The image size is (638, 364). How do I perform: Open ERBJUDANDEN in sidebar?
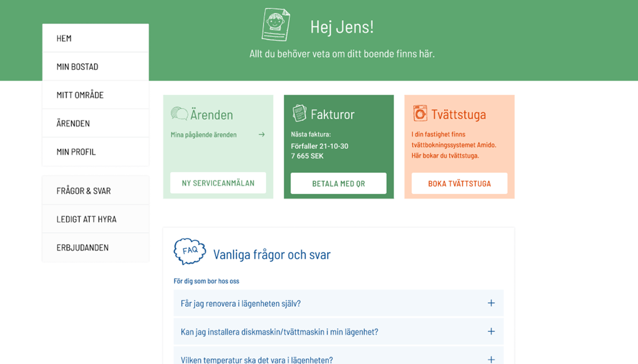point(95,248)
